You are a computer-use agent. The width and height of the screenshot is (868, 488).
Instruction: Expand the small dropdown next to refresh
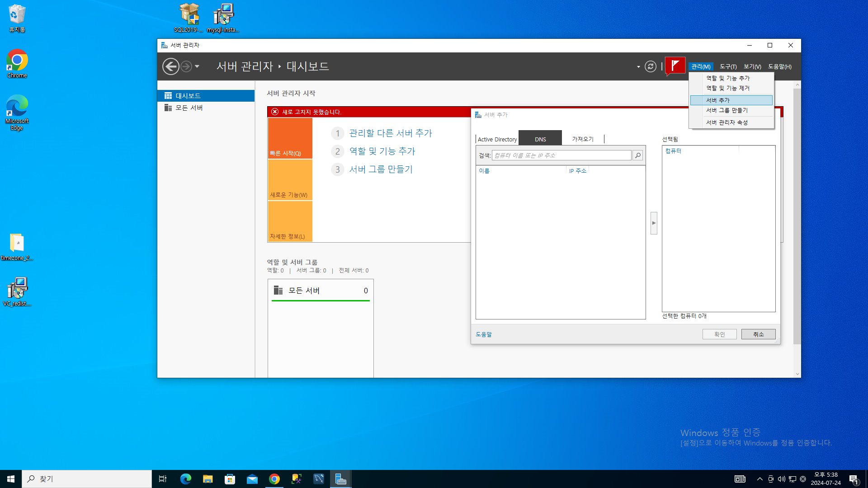pyautogui.click(x=638, y=67)
